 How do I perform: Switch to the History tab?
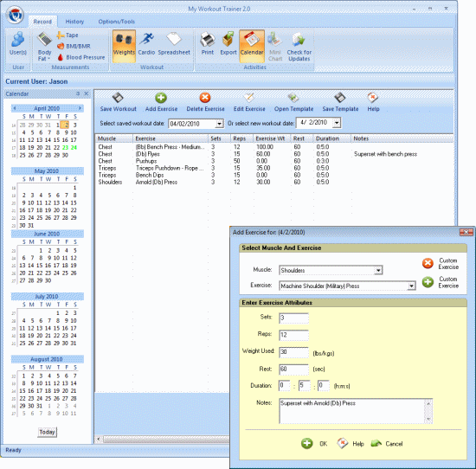[x=74, y=22]
